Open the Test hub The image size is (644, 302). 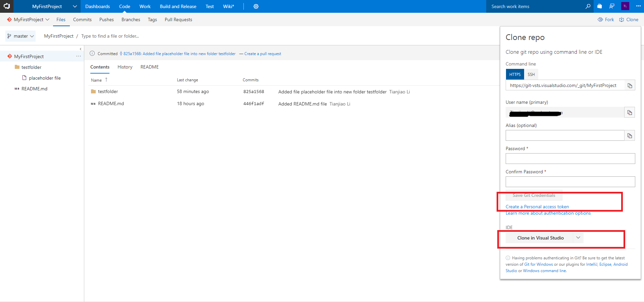(210, 6)
